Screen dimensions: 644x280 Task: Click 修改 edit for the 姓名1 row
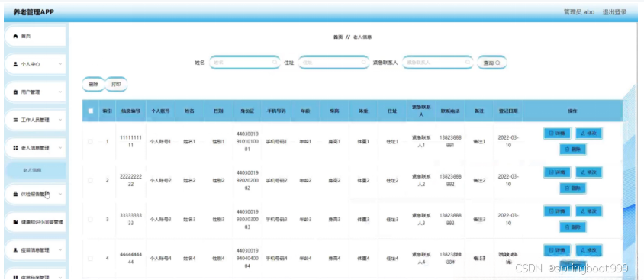588,134
